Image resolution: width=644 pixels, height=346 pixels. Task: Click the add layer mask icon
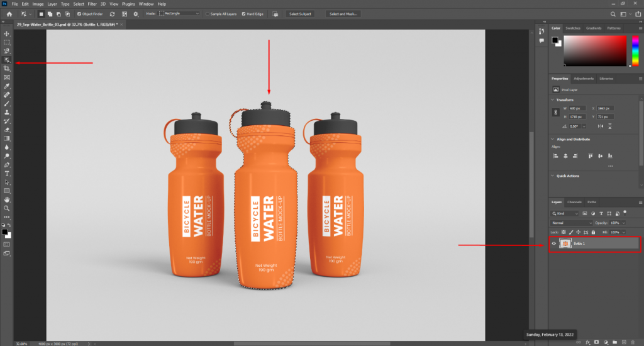coord(597,342)
